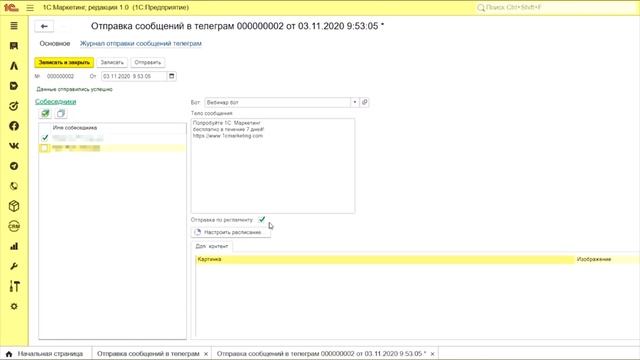640x360 pixels.
Task: Click the 'Записать и закрыть' button
Action: pyautogui.click(x=64, y=62)
